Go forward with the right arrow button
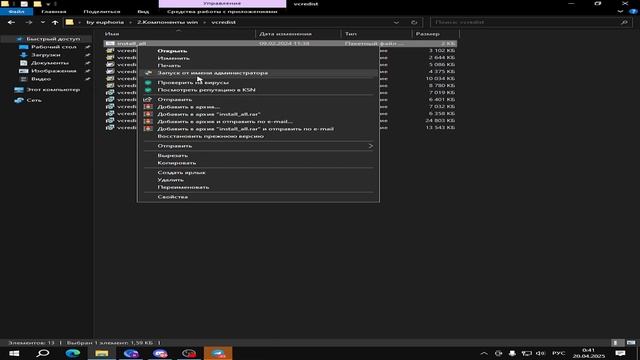The width and height of the screenshot is (640, 360). (x=29, y=22)
